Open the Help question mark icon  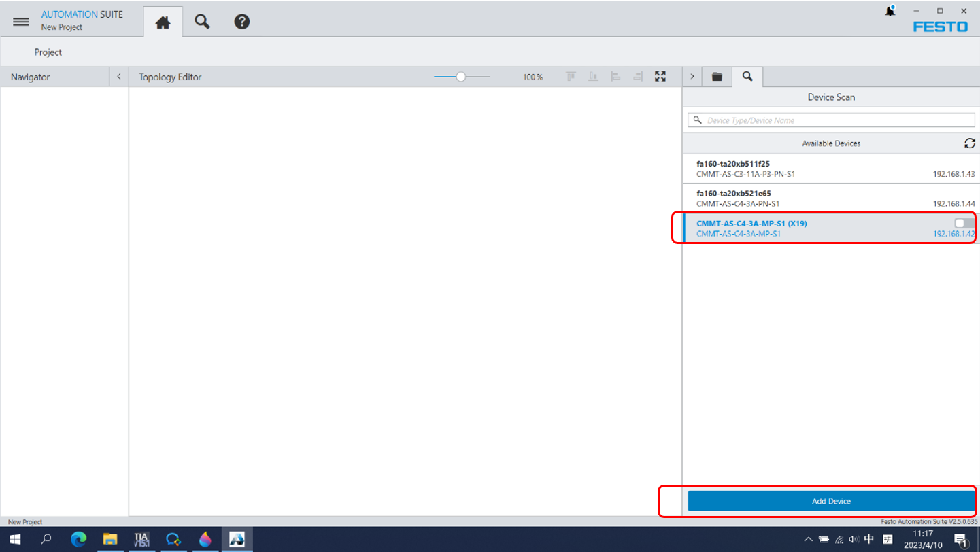click(241, 22)
